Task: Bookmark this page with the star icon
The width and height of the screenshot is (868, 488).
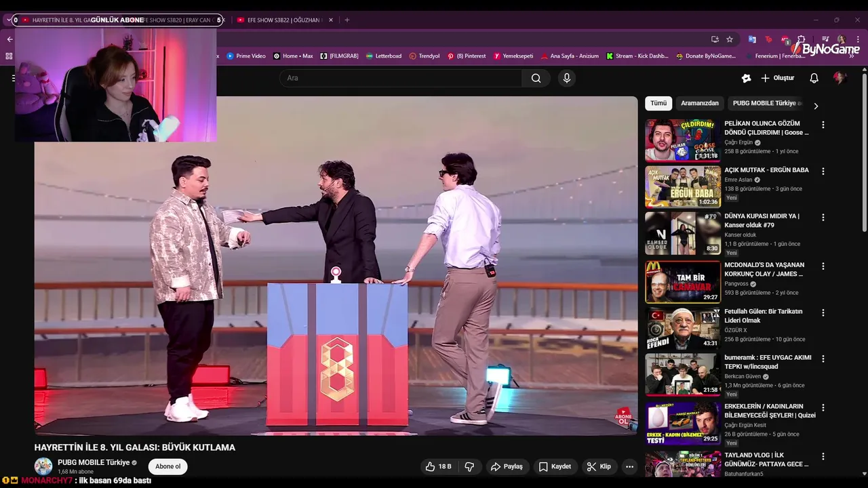Action: pyautogui.click(x=730, y=39)
